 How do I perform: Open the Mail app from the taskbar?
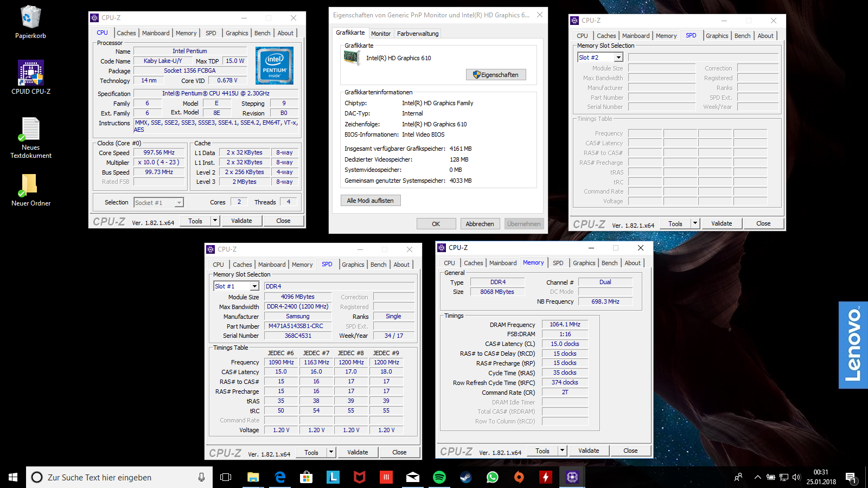(413, 477)
